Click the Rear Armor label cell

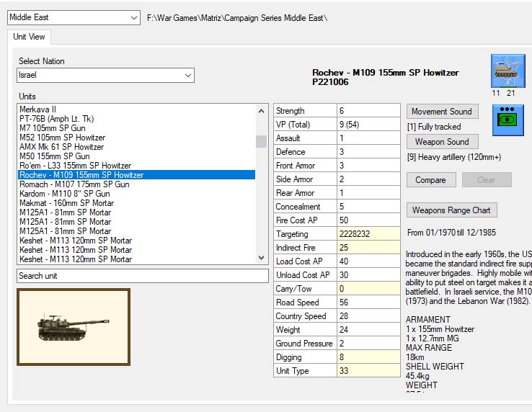pyautogui.click(x=306, y=193)
